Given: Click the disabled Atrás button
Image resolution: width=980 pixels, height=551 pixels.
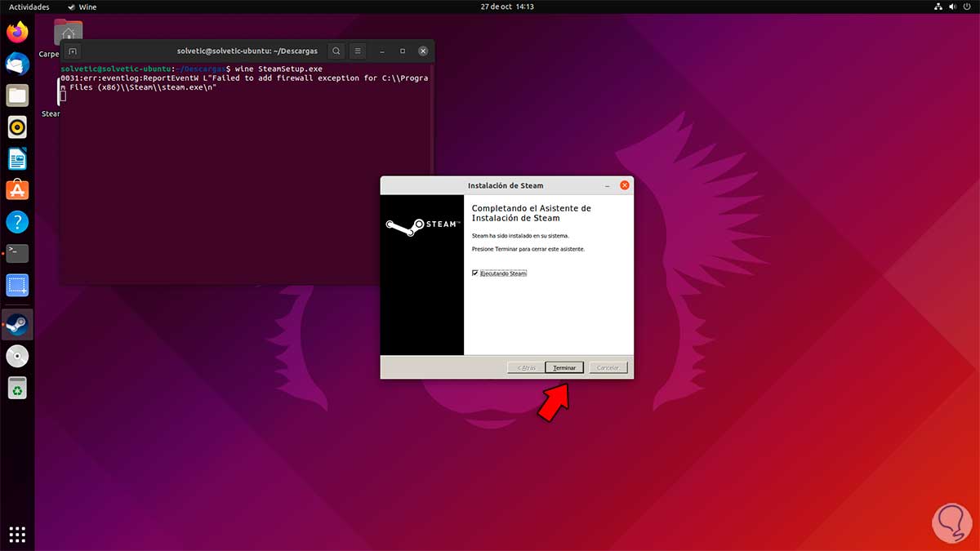Looking at the screenshot, I should (x=524, y=367).
